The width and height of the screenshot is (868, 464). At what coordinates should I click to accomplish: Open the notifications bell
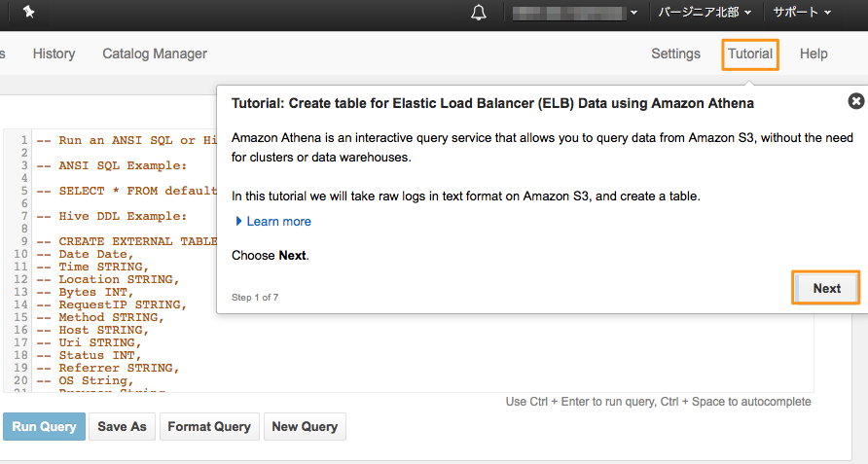pos(479,13)
